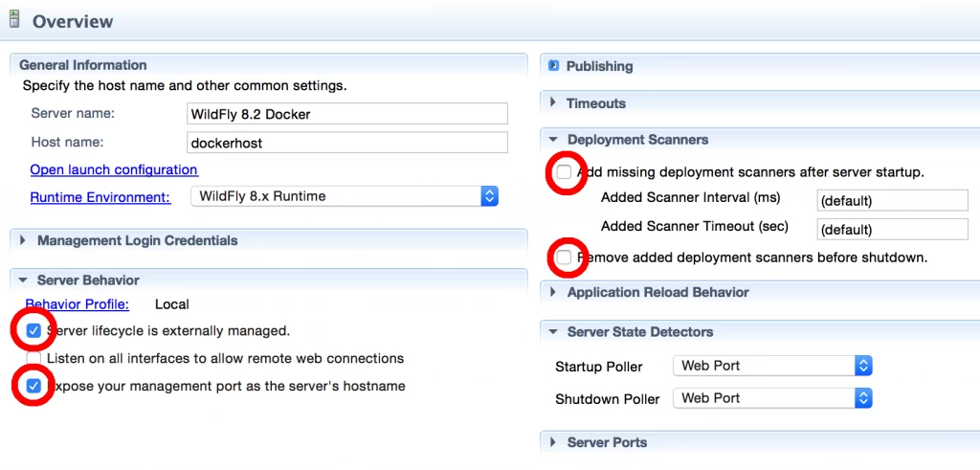Image resolution: width=980 pixels, height=470 pixels.
Task: Expand the Timeouts section
Action: point(552,102)
